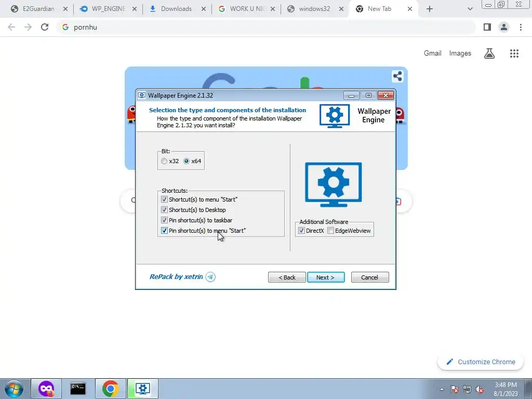532x399 pixels.
Task: Click the Next > button
Action: point(326,277)
